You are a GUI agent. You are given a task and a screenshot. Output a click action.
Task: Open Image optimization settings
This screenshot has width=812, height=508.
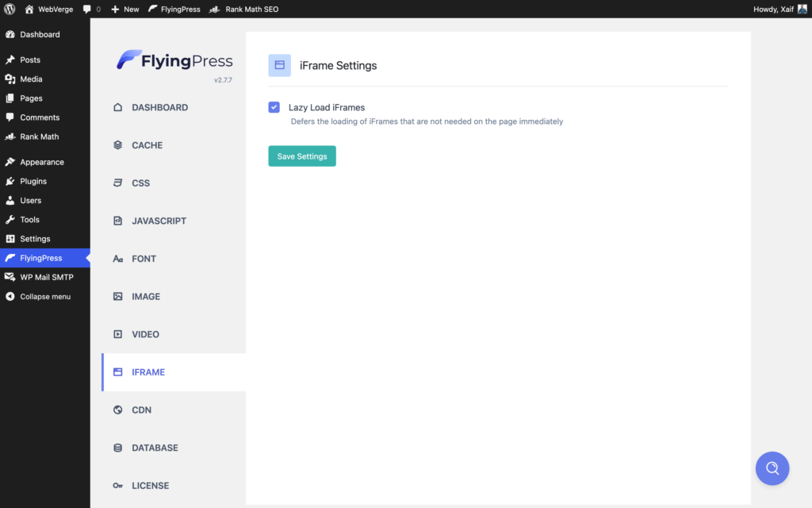click(x=146, y=296)
